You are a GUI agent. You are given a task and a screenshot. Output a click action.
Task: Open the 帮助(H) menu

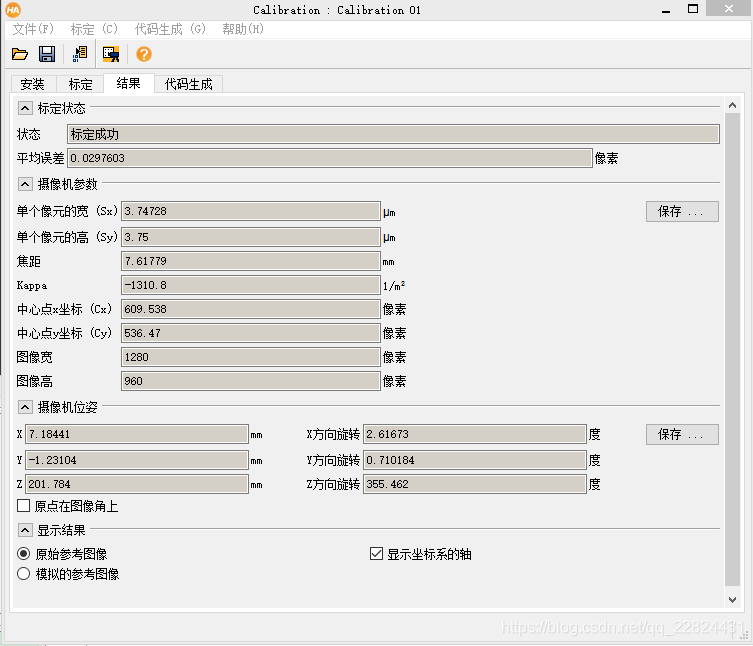(x=243, y=29)
